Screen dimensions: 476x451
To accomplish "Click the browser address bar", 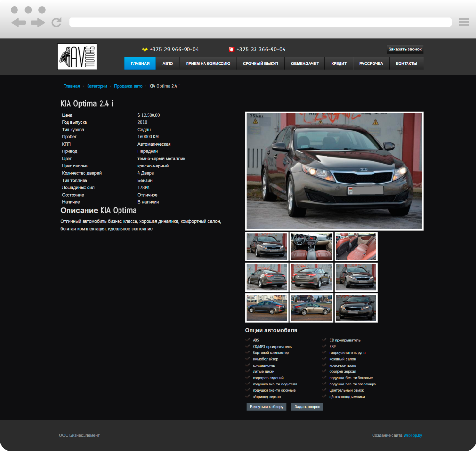I will coord(260,22).
